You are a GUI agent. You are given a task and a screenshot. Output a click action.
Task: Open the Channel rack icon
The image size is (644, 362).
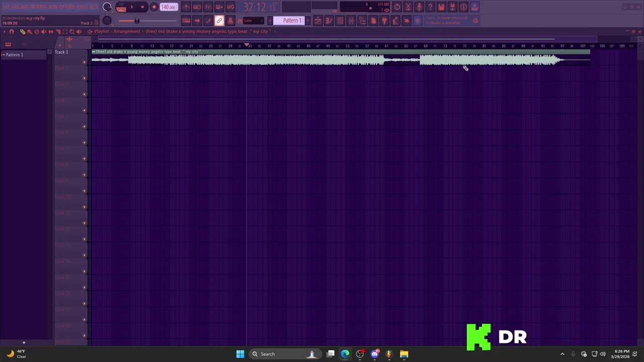coord(340,21)
